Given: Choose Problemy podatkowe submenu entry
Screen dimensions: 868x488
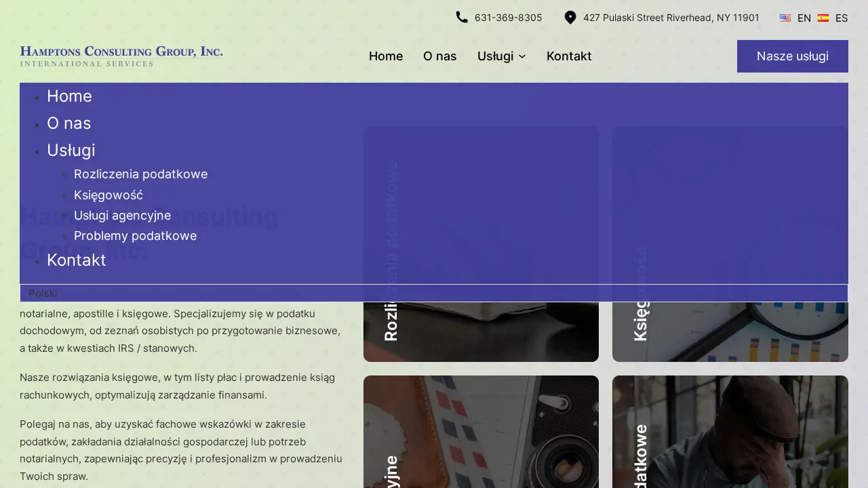Looking at the screenshot, I should 135,236.
